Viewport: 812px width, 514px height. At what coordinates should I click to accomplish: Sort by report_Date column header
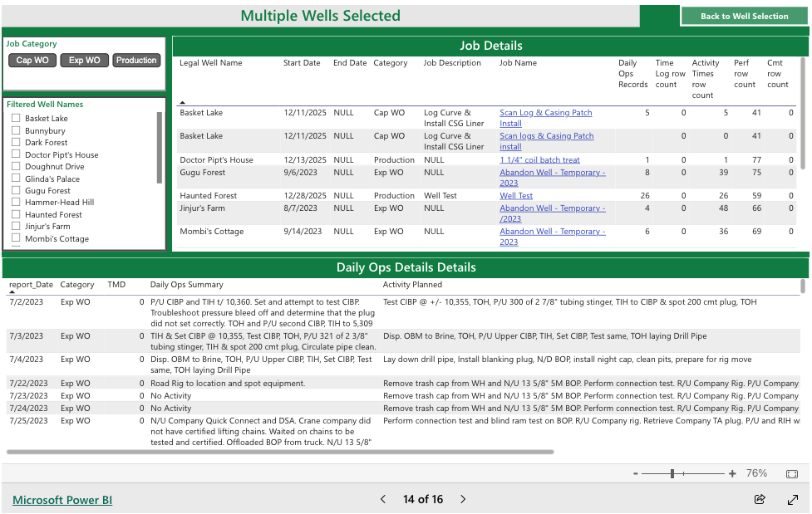31,285
